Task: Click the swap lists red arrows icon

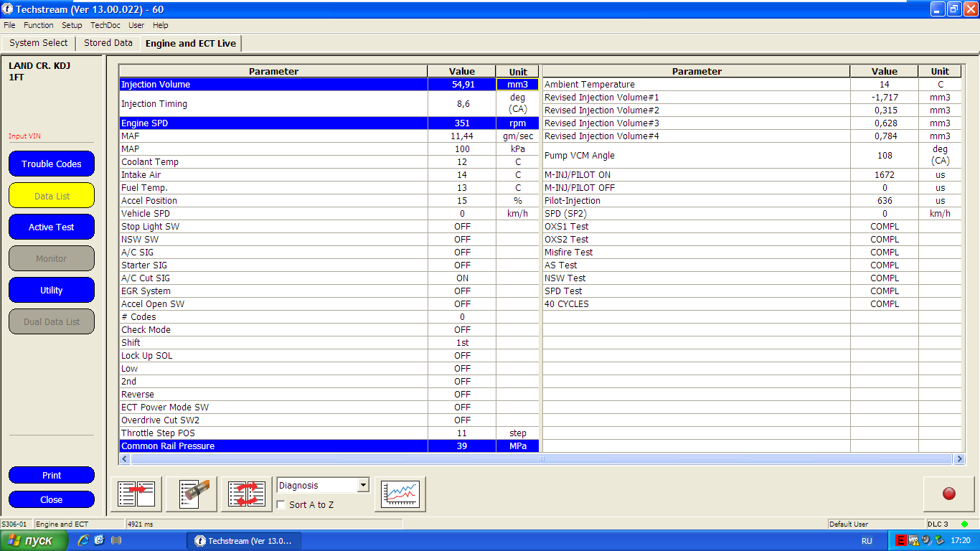Action: click(247, 494)
